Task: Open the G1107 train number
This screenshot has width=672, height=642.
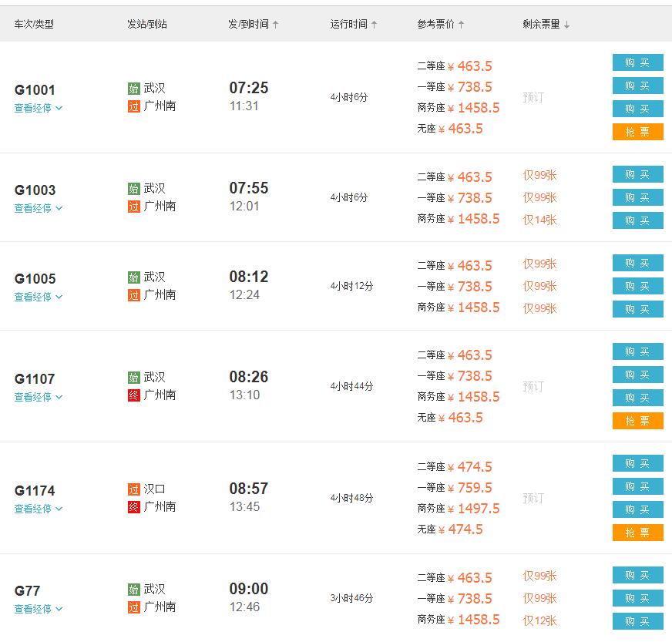Action: 35,379
